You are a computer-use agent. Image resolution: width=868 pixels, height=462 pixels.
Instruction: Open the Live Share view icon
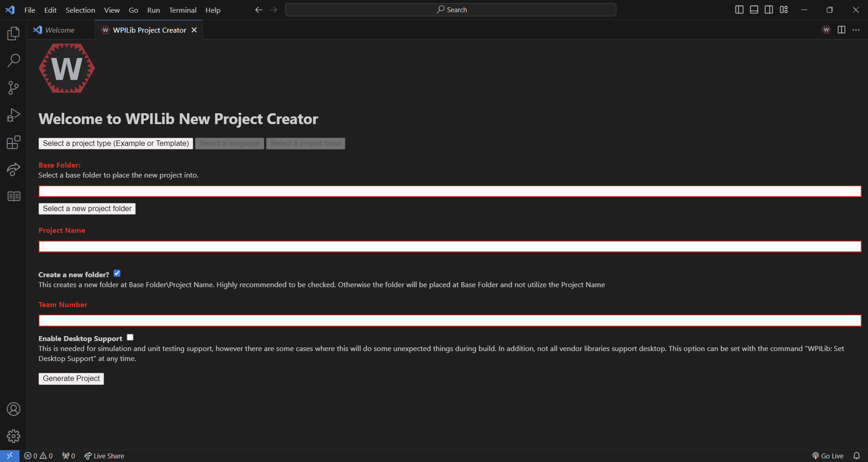(x=14, y=169)
